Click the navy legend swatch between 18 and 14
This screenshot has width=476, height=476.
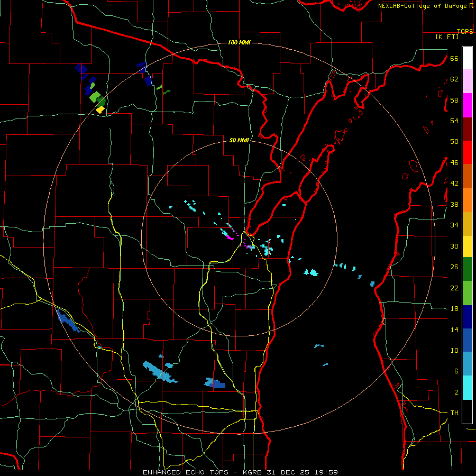tap(467, 317)
